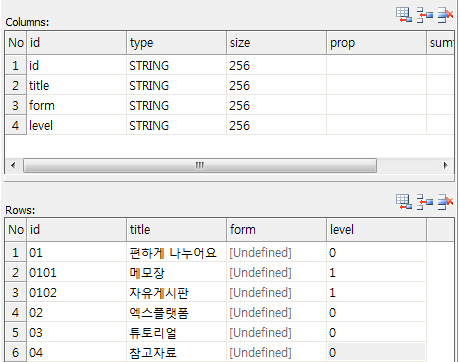Click the 'prop' header in Columns grid
The image size is (460, 362).
[x=376, y=43]
